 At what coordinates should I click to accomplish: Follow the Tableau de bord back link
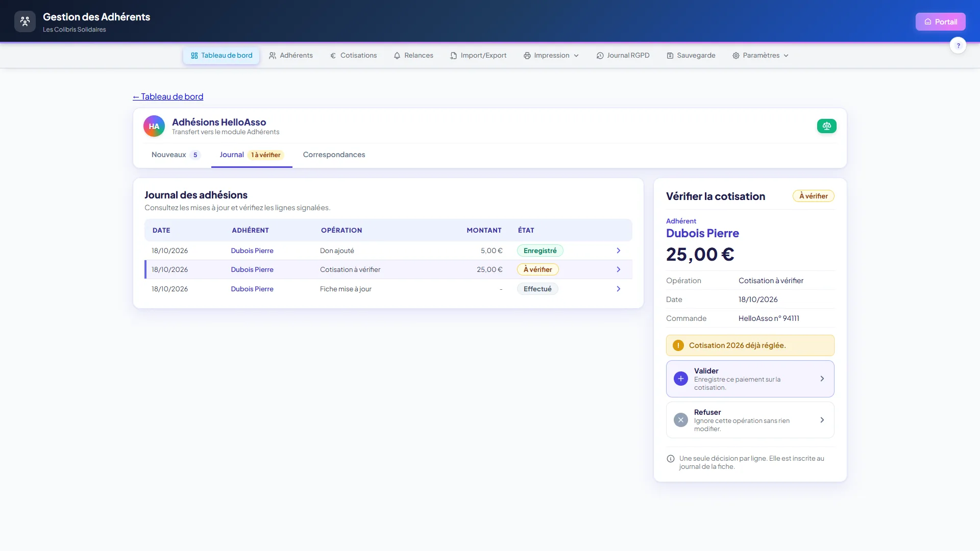pyautogui.click(x=168, y=96)
